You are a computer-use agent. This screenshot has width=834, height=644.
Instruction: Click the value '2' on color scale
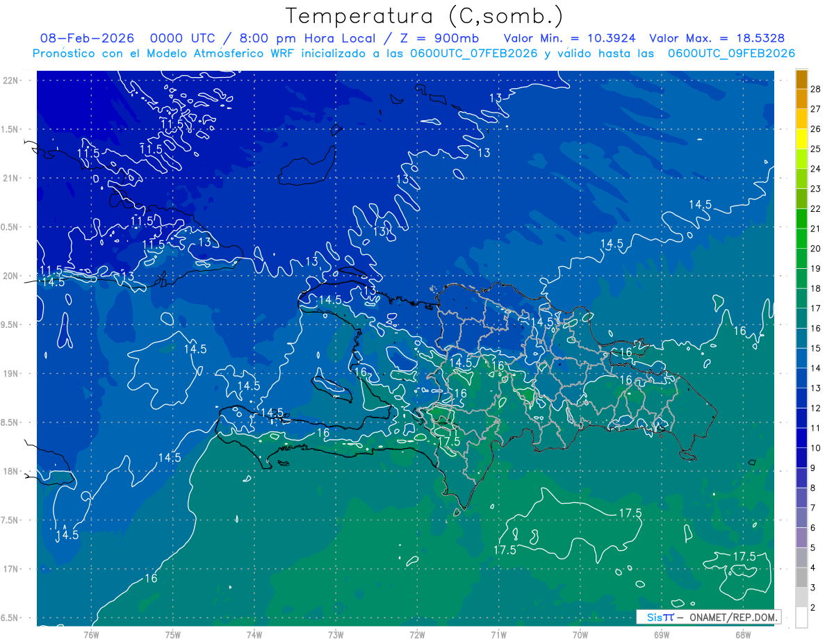tap(813, 608)
